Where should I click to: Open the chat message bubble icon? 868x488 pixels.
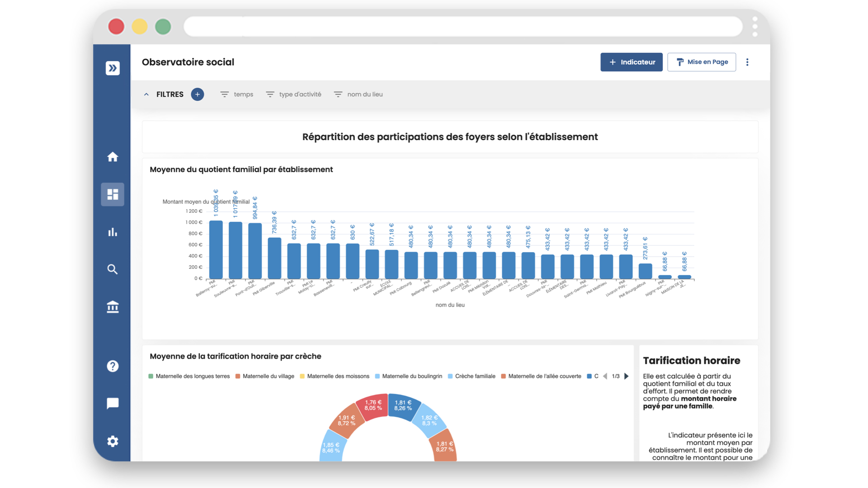113,404
